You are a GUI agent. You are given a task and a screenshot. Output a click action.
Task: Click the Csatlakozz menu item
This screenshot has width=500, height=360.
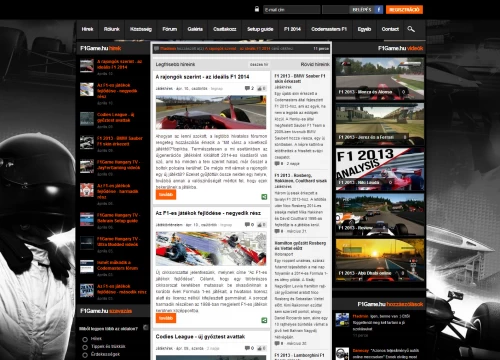(x=225, y=29)
